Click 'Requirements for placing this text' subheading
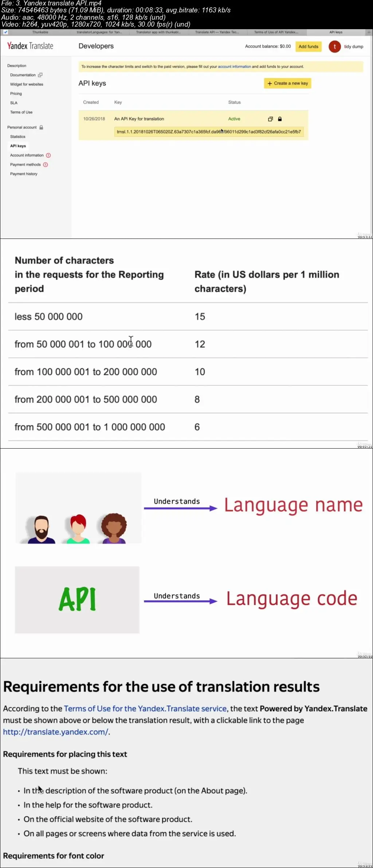 [65, 754]
